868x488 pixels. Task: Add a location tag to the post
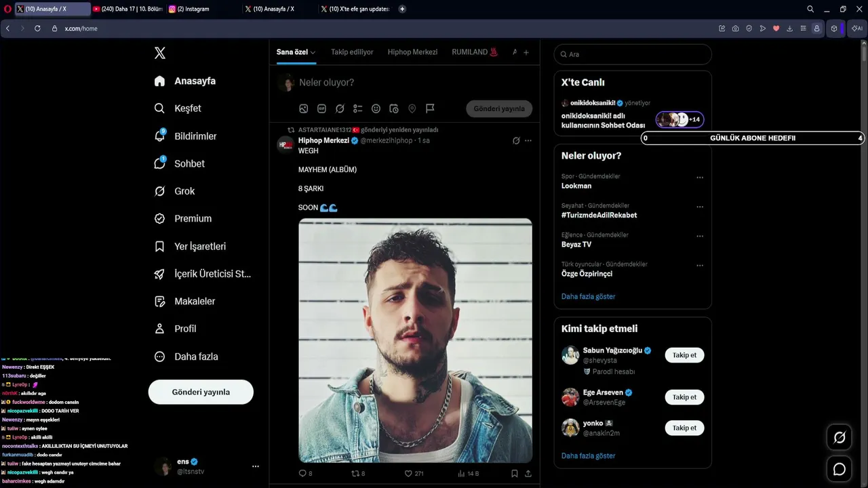pyautogui.click(x=412, y=108)
